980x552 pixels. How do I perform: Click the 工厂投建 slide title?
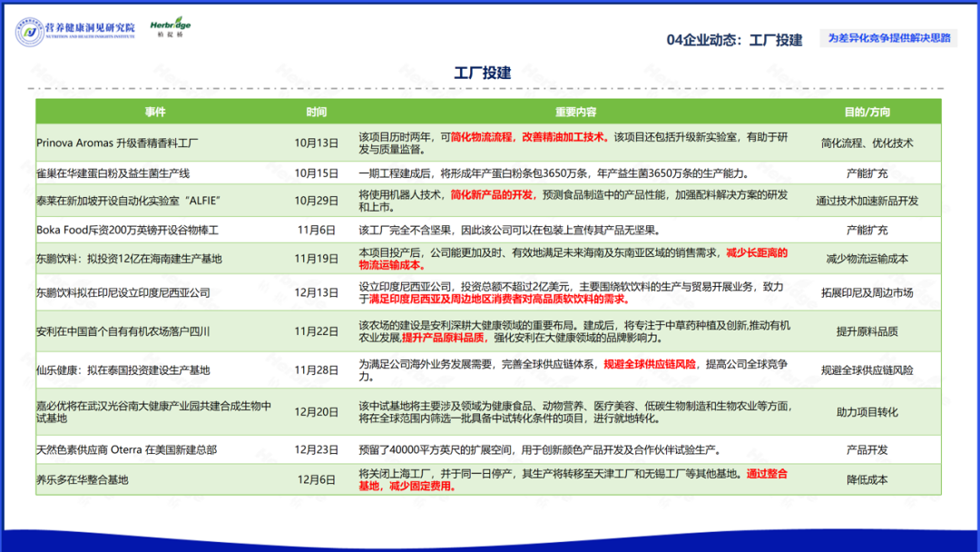(482, 74)
